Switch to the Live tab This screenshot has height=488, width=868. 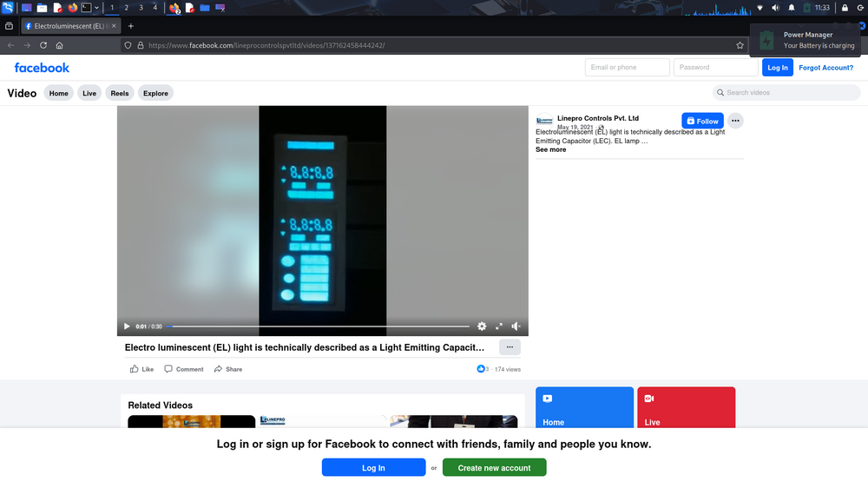(x=89, y=93)
